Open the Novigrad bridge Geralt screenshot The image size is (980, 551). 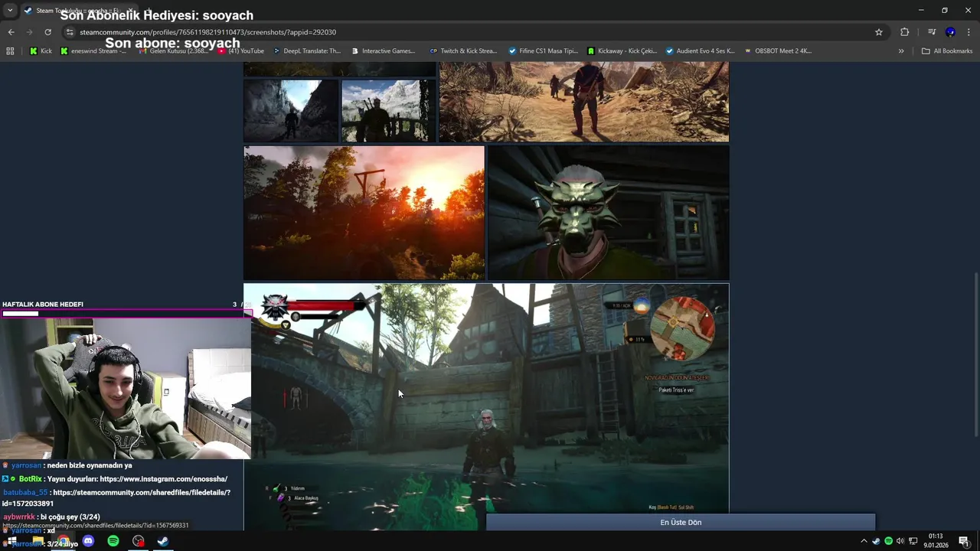pyautogui.click(x=486, y=407)
